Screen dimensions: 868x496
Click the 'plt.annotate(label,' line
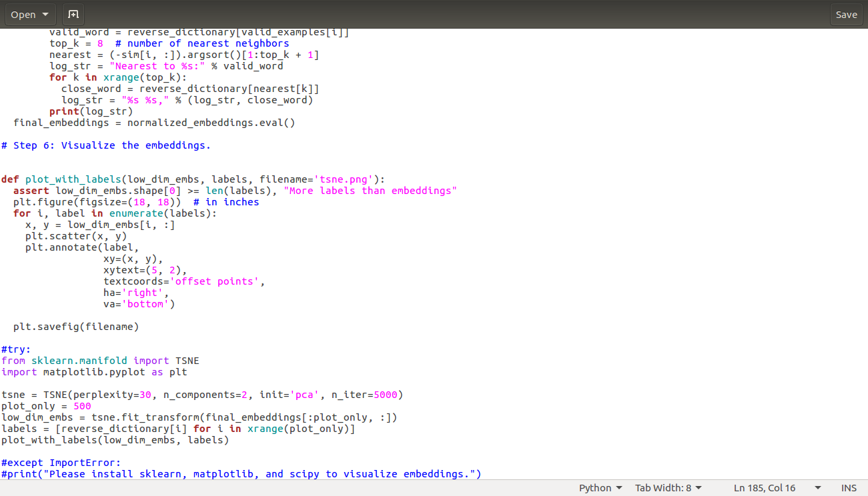click(x=82, y=247)
